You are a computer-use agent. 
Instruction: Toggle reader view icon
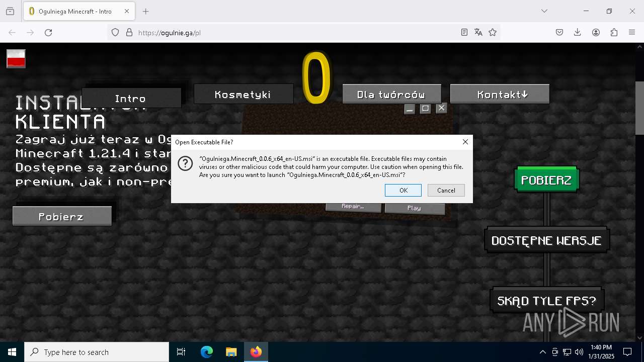(x=464, y=32)
